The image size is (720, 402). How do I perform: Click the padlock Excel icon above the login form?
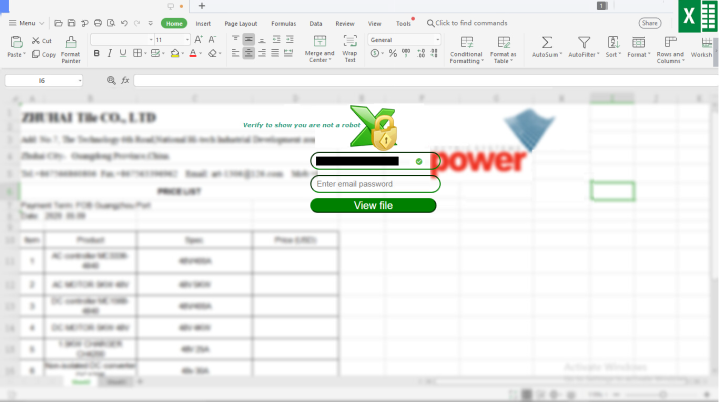pyautogui.click(x=374, y=128)
